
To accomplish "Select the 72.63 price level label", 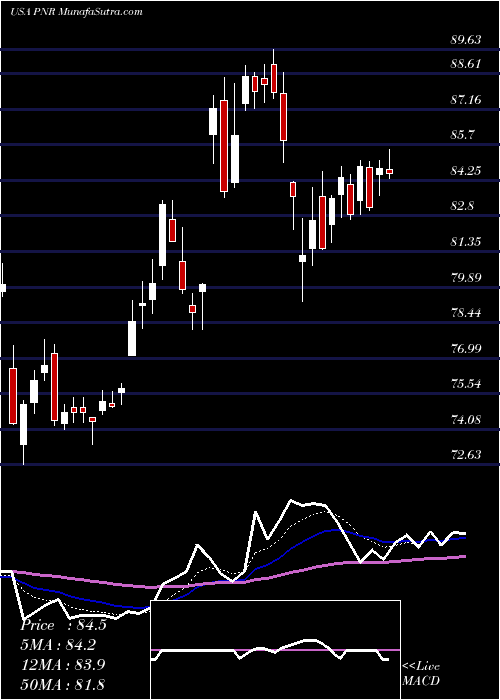I will [x=466, y=455].
